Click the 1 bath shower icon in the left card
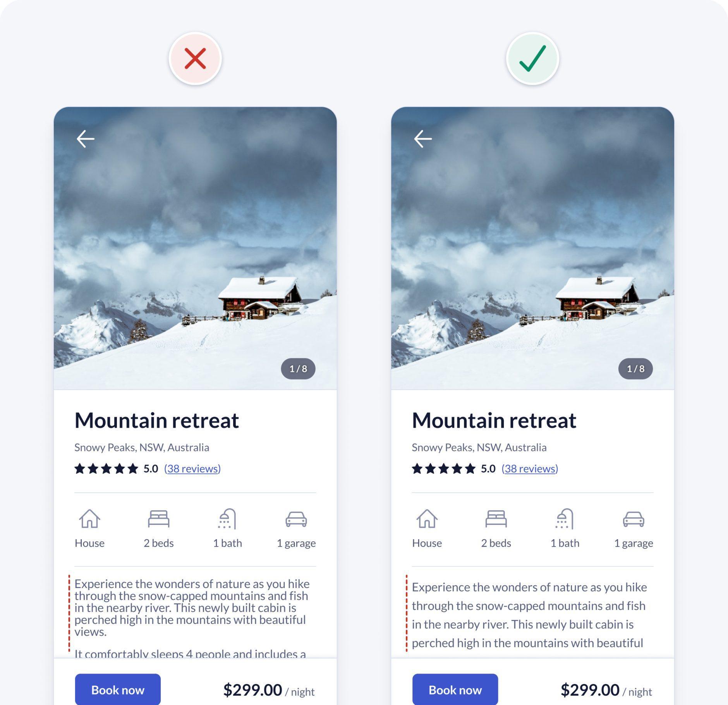 click(x=228, y=519)
